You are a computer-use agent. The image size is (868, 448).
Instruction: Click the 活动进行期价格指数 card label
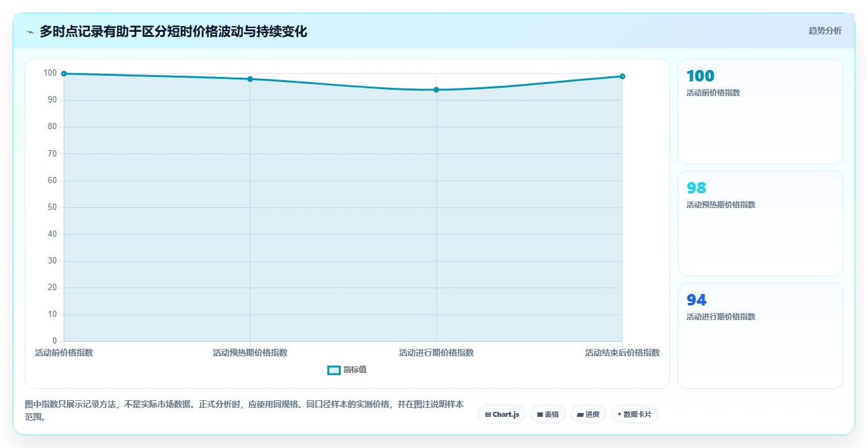click(721, 317)
